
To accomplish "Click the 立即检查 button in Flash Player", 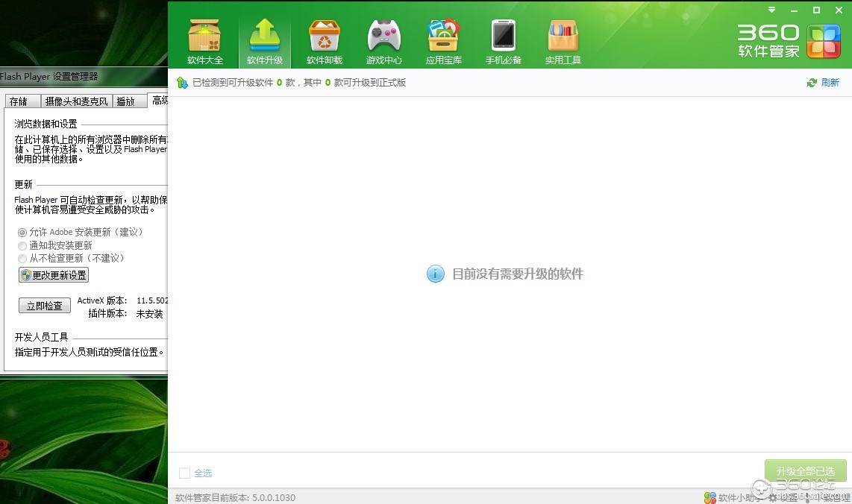I will point(45,306).
